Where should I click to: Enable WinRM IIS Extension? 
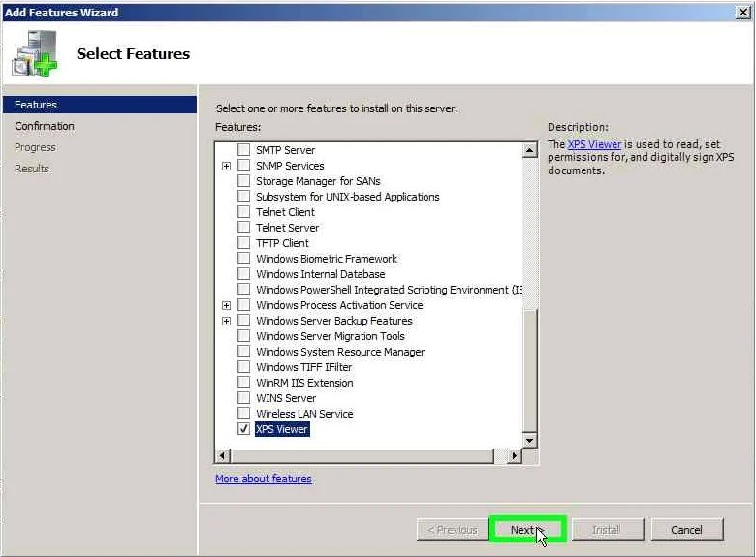point(244,382)
